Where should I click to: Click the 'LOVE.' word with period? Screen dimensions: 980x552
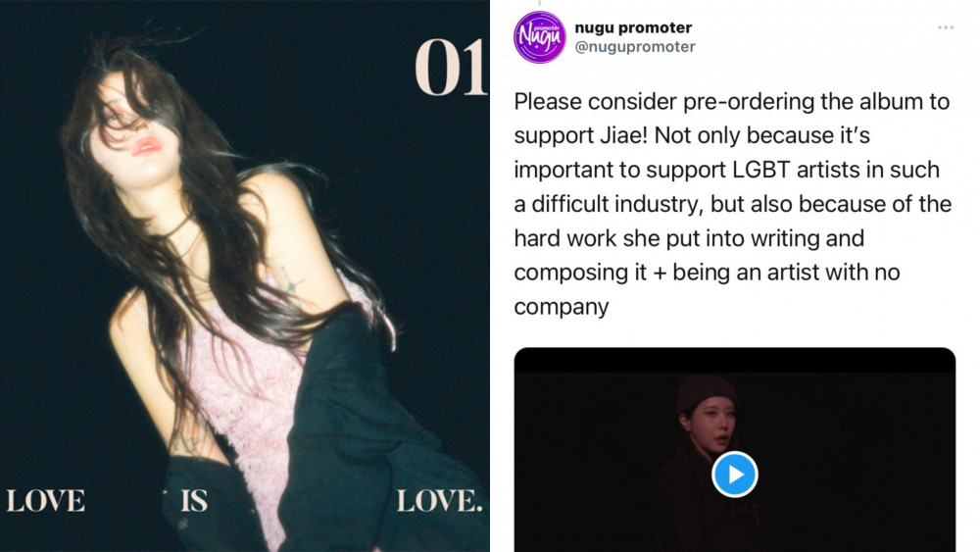click(440, 501)
